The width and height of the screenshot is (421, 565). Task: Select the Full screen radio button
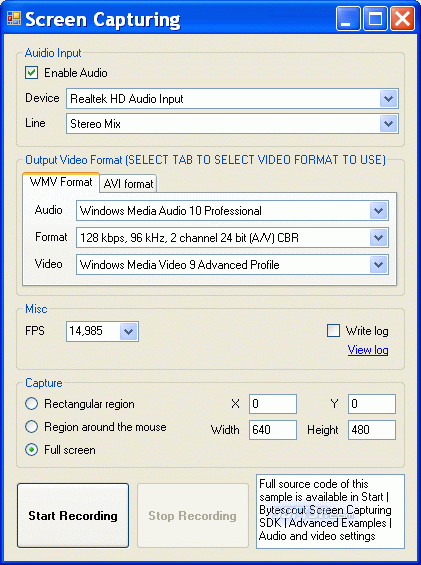coord(31,450)
